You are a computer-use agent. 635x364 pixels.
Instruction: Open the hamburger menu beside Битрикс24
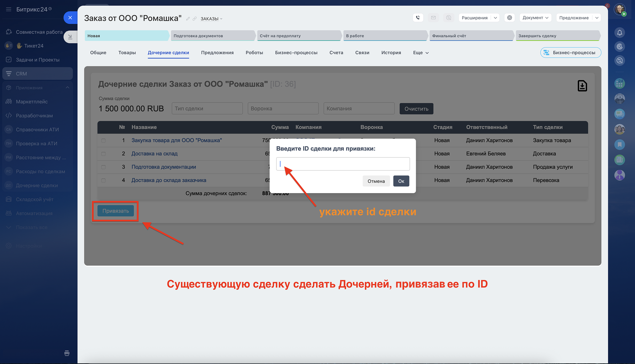pyautogui.click(x=9, y=9)
